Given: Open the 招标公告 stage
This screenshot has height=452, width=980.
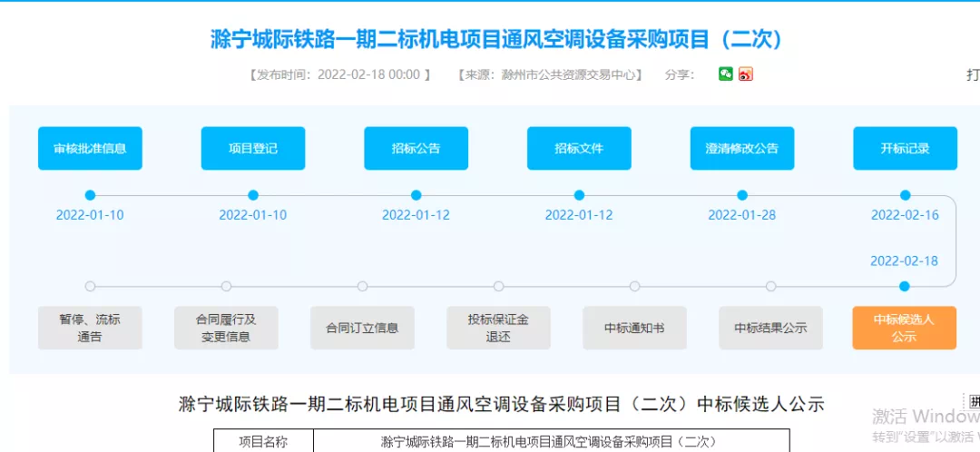Looking at the screenshot, I should point(416,148).
